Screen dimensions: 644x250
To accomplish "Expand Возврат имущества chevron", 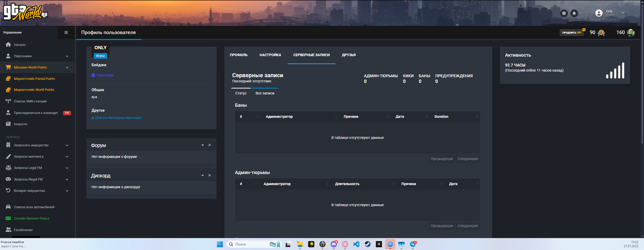I will (x=67, y=191).
